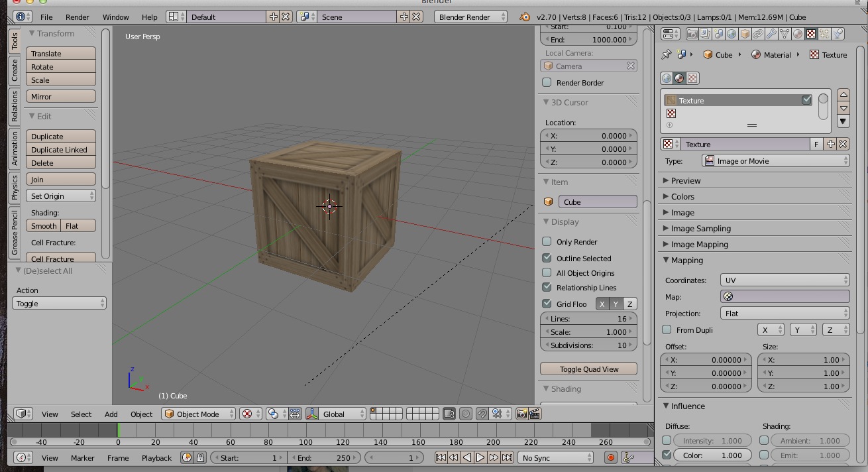The image size is (868, 472).
Task: Open the Add menu in 3D view header
Action: [x=111, y=414]
